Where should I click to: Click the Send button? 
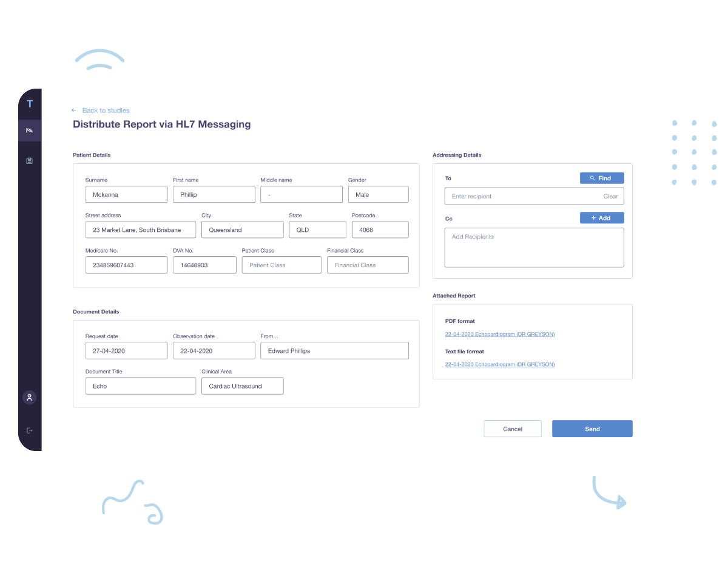[x=592, y=429]
